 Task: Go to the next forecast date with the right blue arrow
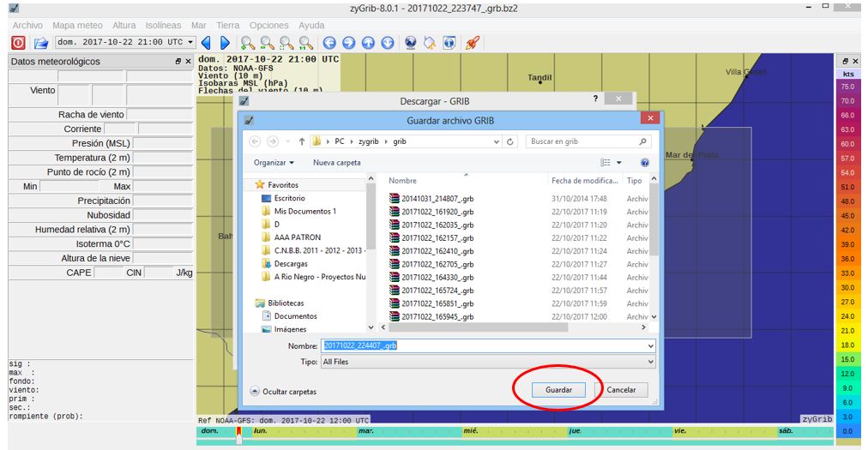225,43
